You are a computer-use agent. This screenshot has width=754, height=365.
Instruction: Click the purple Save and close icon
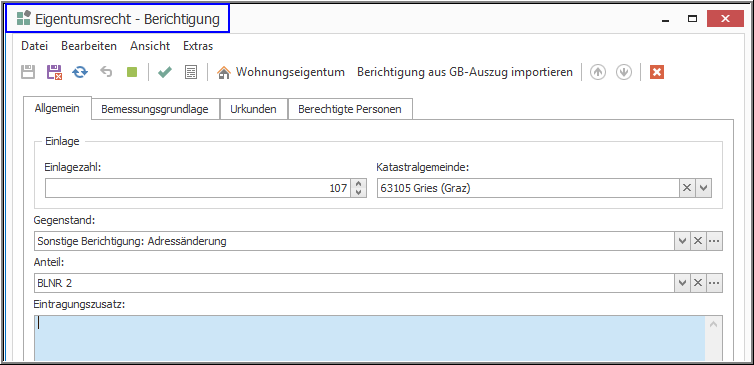click(54, 72)
